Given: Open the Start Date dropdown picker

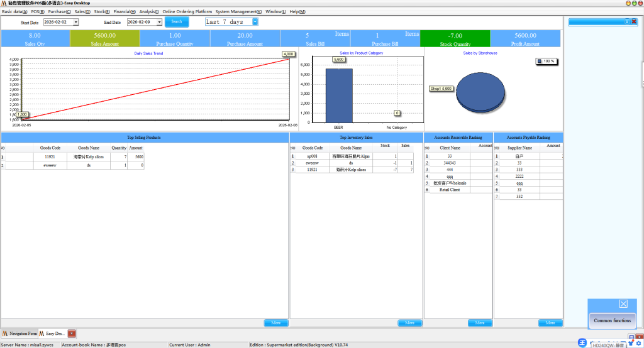Looking at the screenshot, I should pos(75,22).
